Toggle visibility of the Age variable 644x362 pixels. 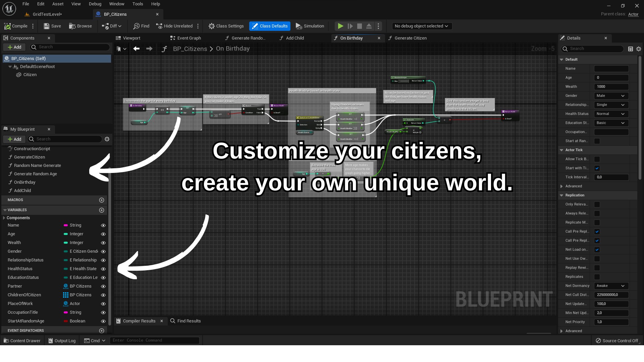tap(103, 234)
